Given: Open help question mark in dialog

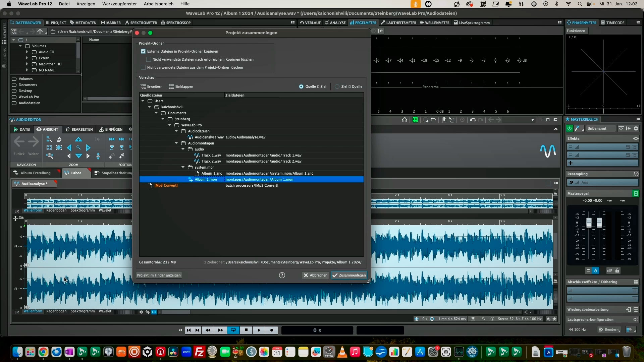Looking at the screenshot, I should (x=282, y=275).
